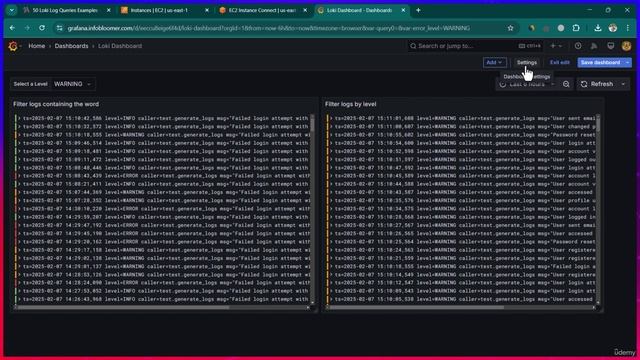
Task: Click the monitor icon beside user avatar
Action: 611,46
